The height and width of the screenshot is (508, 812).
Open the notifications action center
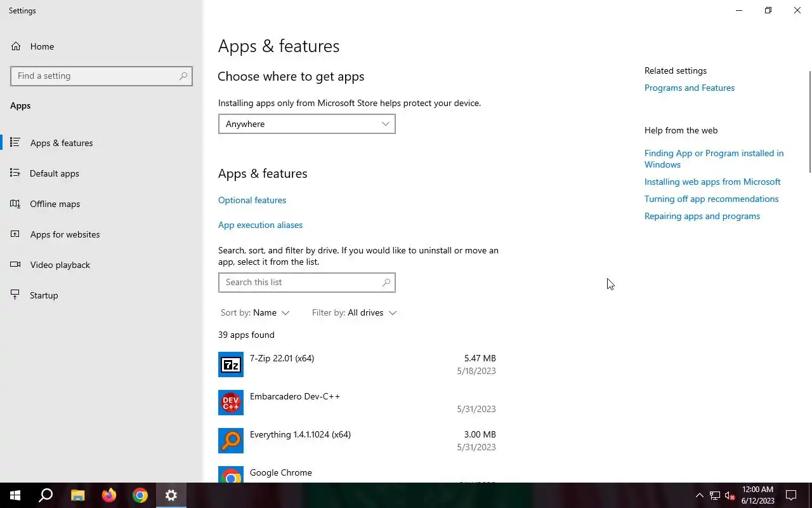point(791,495)
